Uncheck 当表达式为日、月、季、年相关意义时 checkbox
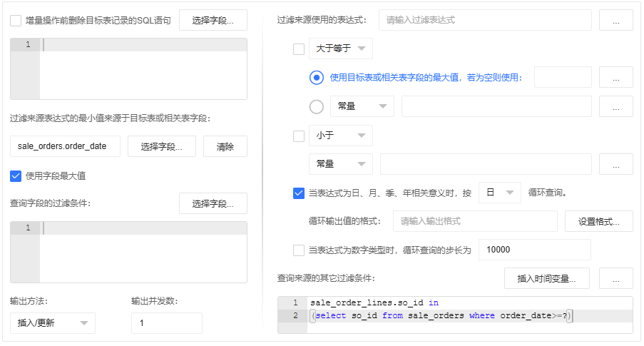This screenshot has height=346, width=644. coord(299,193)
